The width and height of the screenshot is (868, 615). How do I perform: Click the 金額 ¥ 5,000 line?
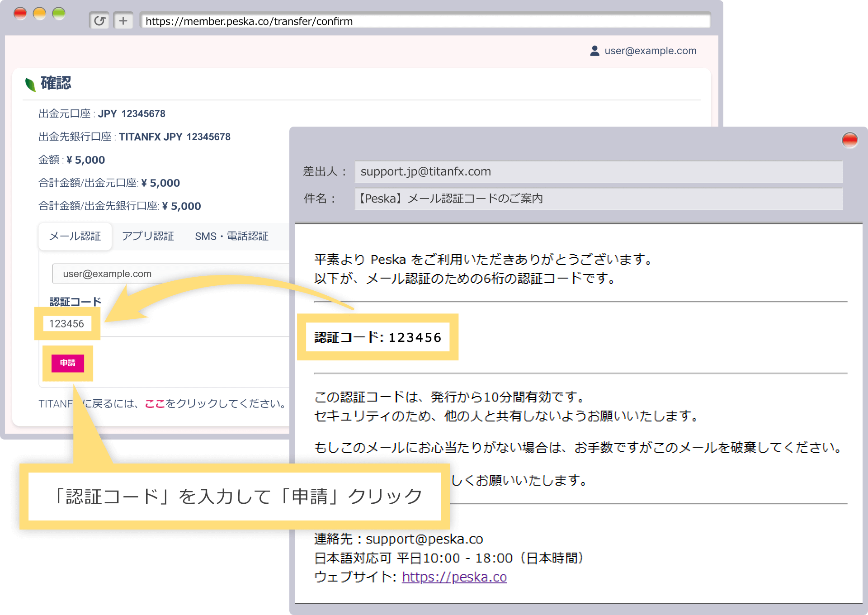coord(71,160)
